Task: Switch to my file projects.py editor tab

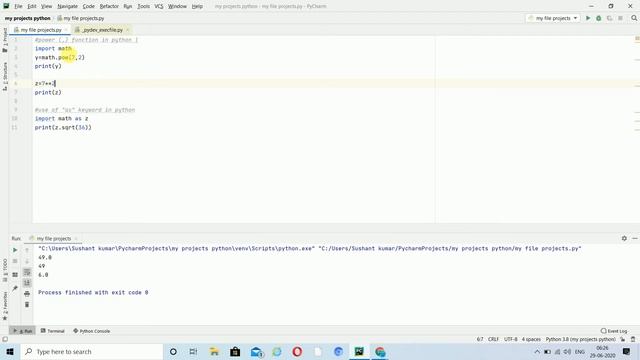Action: (41, 30)
